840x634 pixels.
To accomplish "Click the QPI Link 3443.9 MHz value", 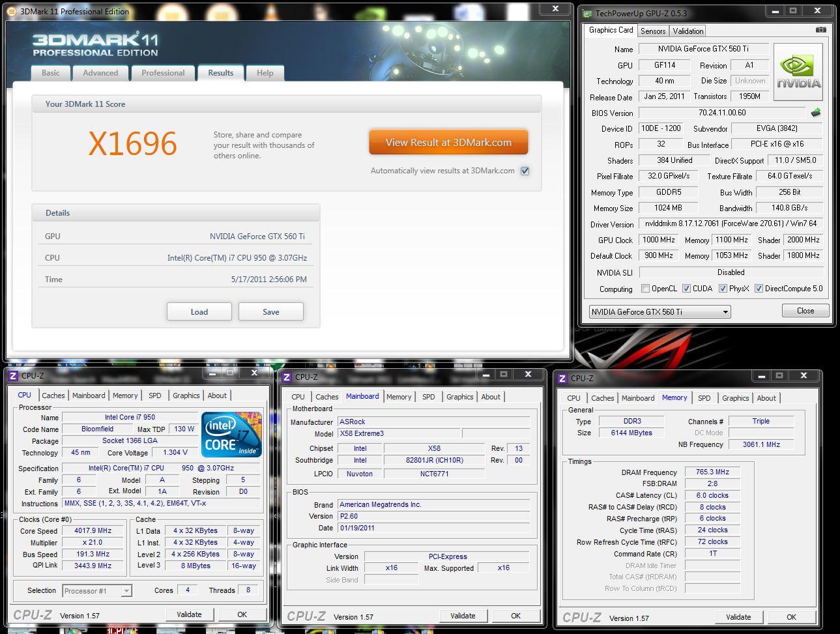I will pyautogui.click(x=93, y=566).
